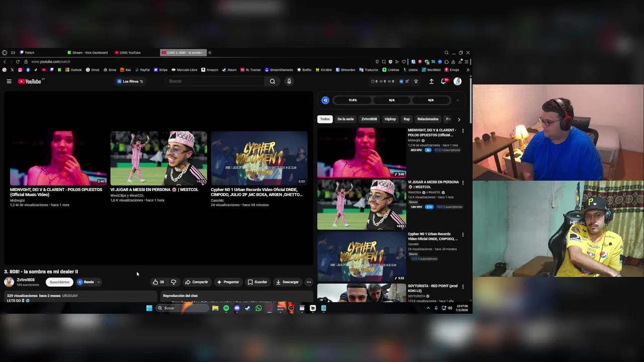Viewport: 644px width, 362px height.
Task: Open the Los filtros filter toggle
Action: pyautogui.click(x=130, y=81)
